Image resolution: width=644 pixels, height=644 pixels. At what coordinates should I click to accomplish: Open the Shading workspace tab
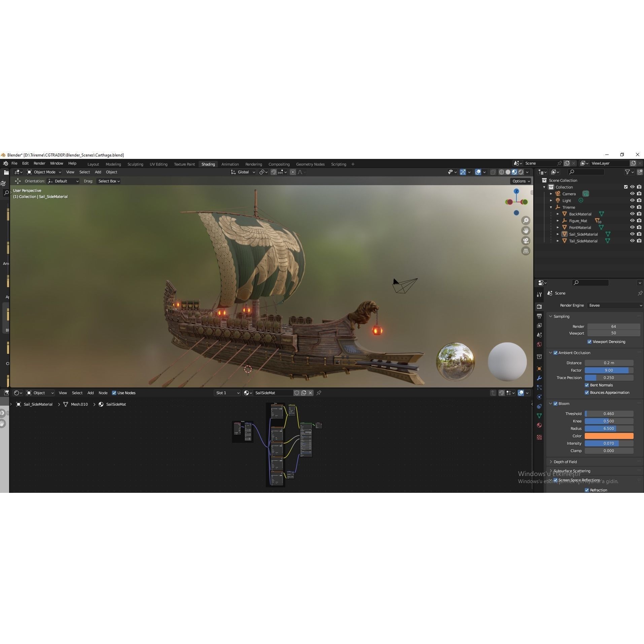[x=208, y=164]
